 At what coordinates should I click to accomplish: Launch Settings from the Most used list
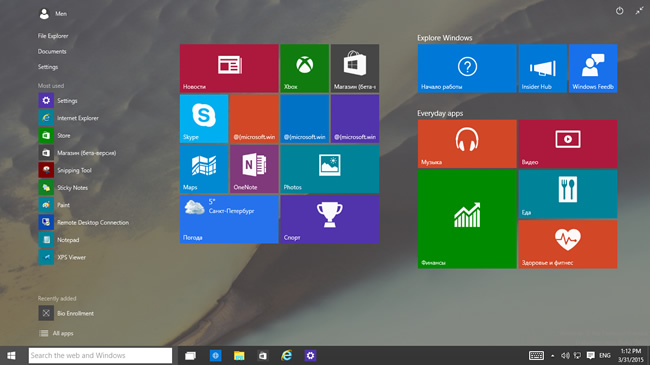[58, 100]
